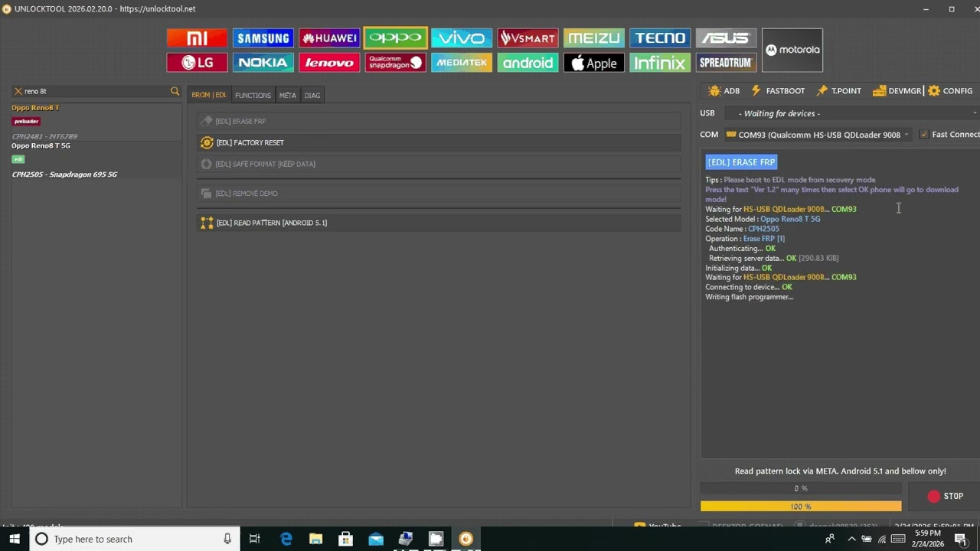Screen dimensions: 980x551
Task: Click CPH2505 - Snapdragon 695 5G entry
Action: coord(64,174)
